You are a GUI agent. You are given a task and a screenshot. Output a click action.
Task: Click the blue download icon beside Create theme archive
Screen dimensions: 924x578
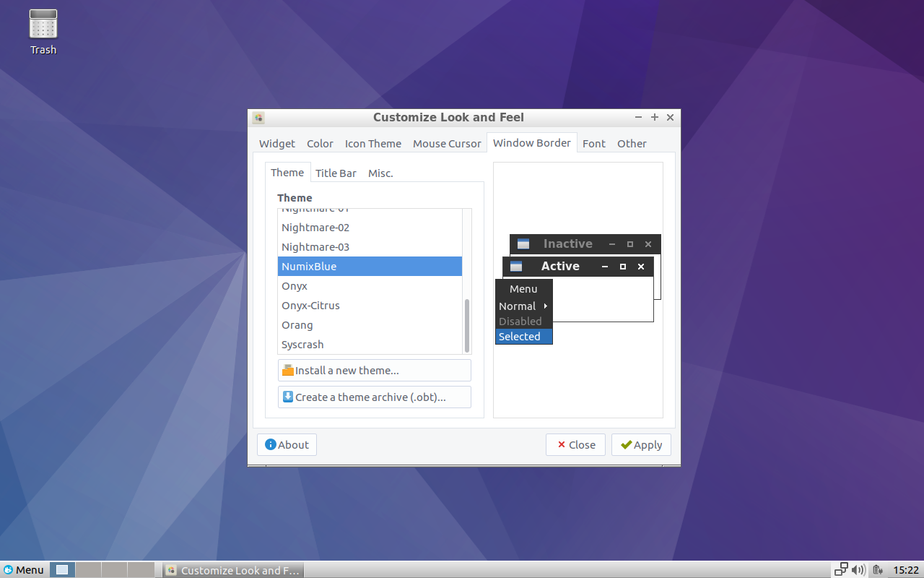(x=288, y=397)
